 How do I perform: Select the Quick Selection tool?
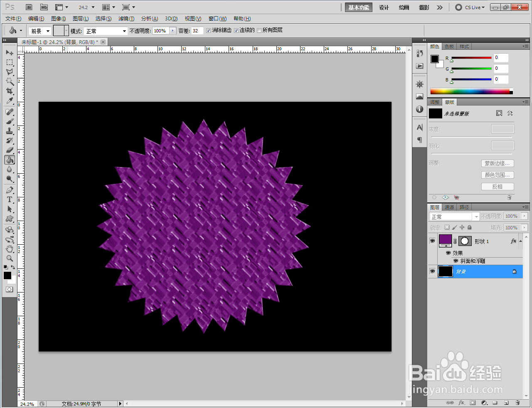(10, 81)
